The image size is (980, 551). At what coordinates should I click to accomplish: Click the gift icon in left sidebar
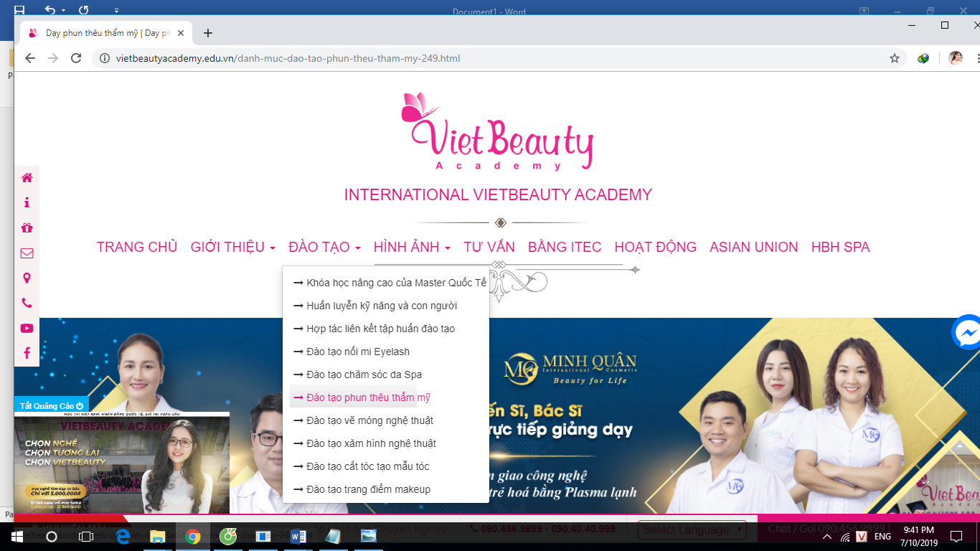pos(27,228)
